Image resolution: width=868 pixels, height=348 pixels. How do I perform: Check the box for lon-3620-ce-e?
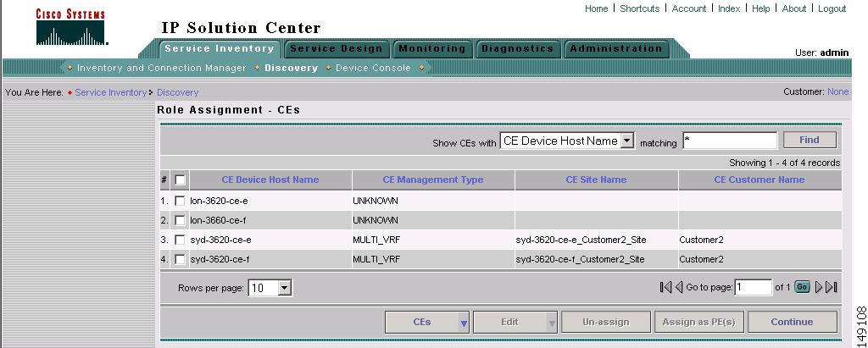[180, 201]
